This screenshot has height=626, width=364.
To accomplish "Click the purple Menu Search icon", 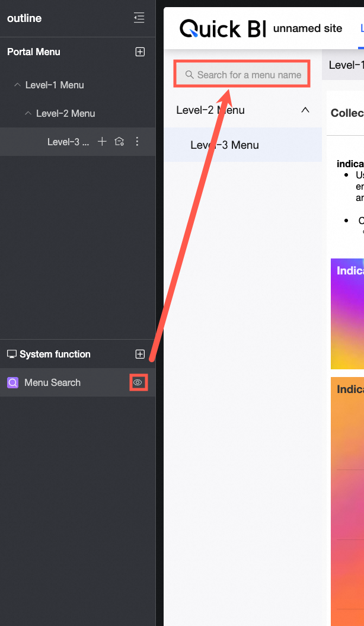I will click(x=13, y=382).
